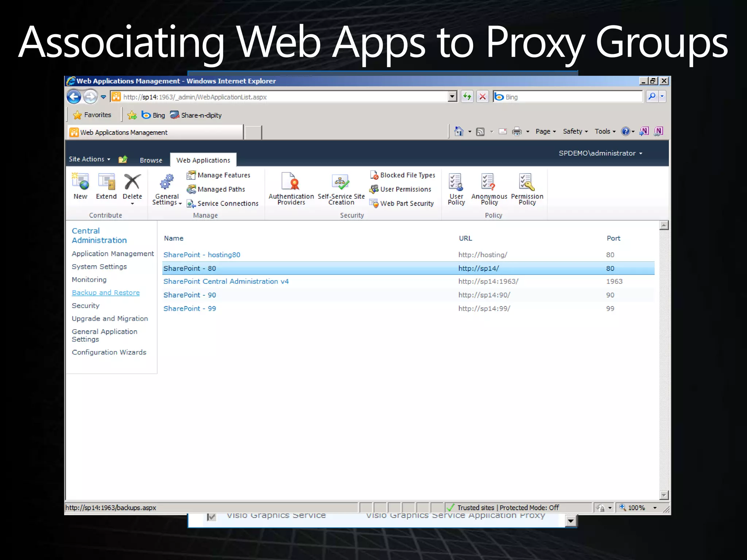
Task: Click the Read Mail toolbar icon
Action: pos(503,132)
